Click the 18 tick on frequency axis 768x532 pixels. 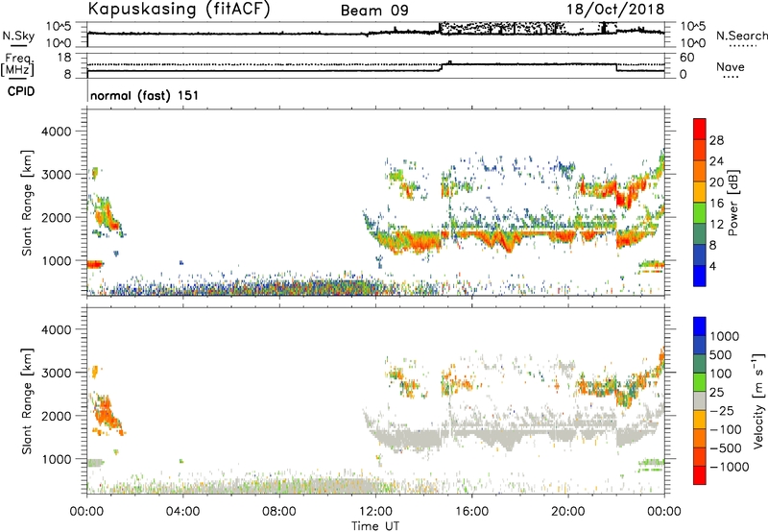tap(64, 58)
